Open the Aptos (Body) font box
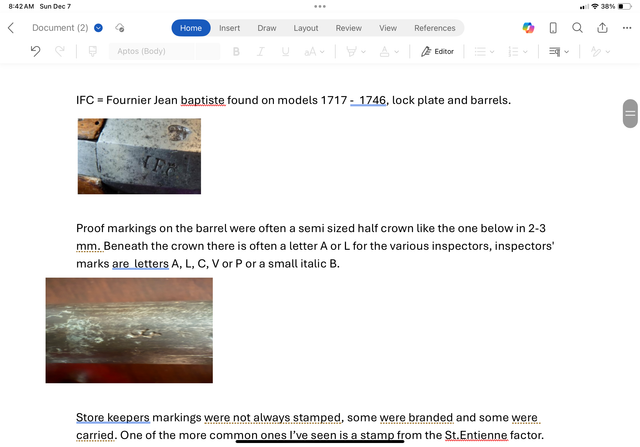This screenshot has width=640, height=447. pos(151,51)
